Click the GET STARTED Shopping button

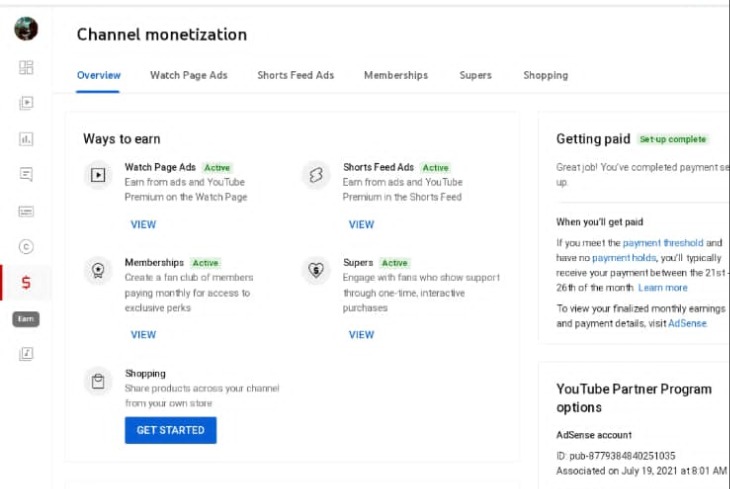pos(170,430)
